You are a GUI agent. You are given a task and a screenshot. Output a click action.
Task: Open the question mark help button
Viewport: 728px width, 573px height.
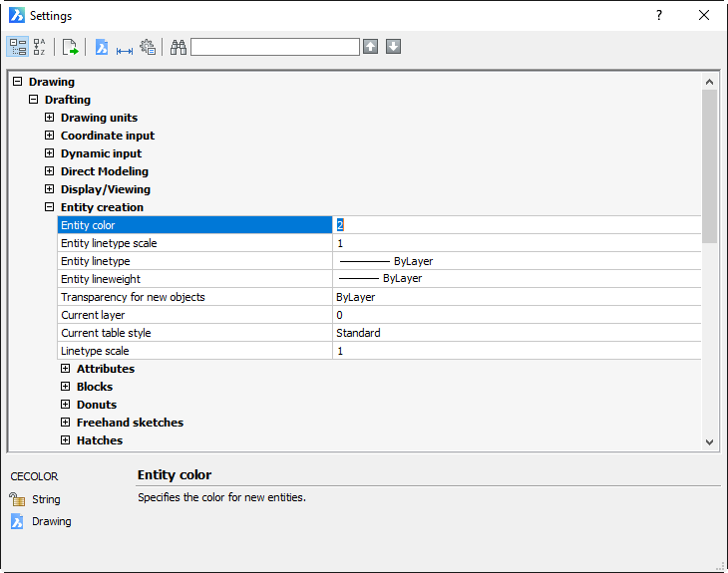(x=659, y=15)
